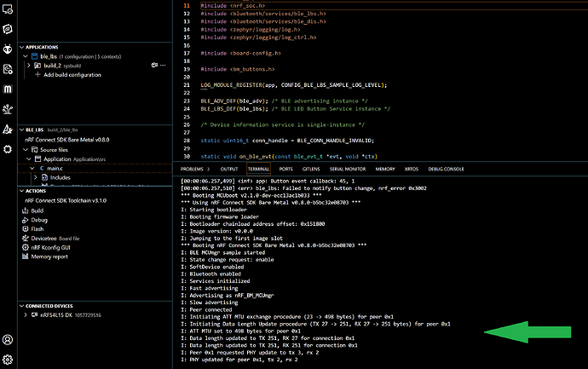Viewport: 588px width, 369px height.
Task: Click the nRF Kconfig GUI gear icon
Action: coord(25,247)
